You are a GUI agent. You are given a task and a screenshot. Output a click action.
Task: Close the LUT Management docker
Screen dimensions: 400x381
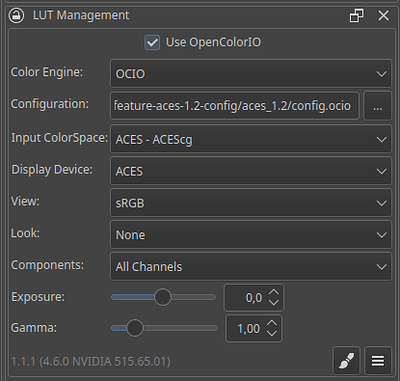click(x=383, y=16)
